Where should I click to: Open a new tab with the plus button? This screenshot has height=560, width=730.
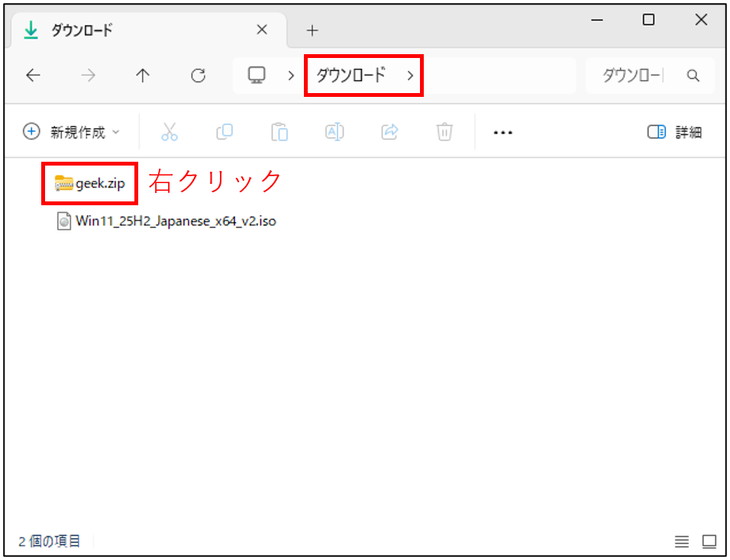312,30
